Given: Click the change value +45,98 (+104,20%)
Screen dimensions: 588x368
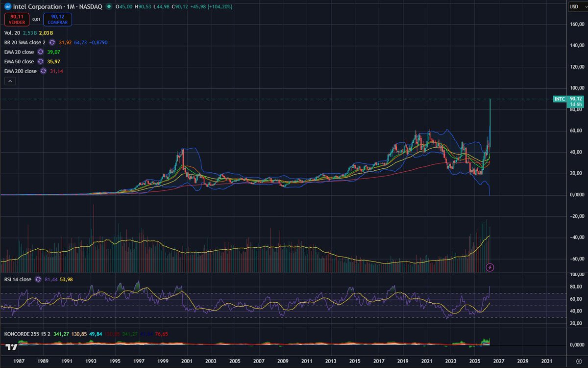Looking at the screenshot, I should pos(211,7).
